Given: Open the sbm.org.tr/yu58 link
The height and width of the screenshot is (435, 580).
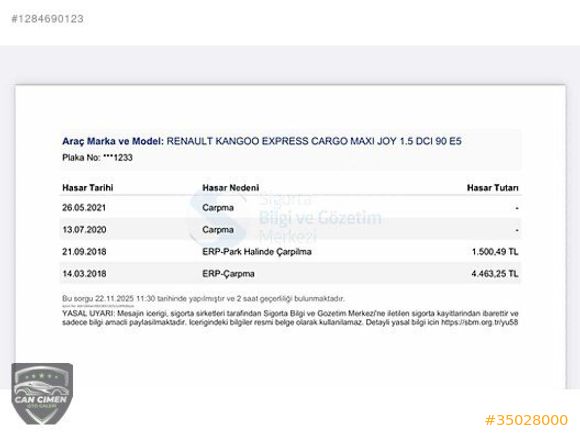Looking at the screenshot, I should point(479,323).
